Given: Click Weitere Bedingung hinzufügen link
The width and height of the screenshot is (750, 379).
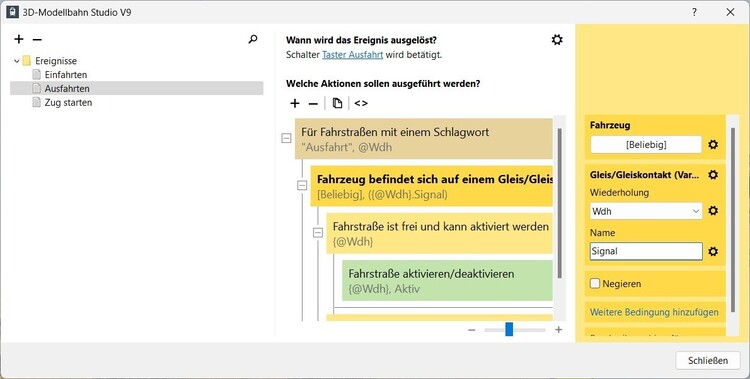Looking at the screenshot, I should tap(654, 312).
